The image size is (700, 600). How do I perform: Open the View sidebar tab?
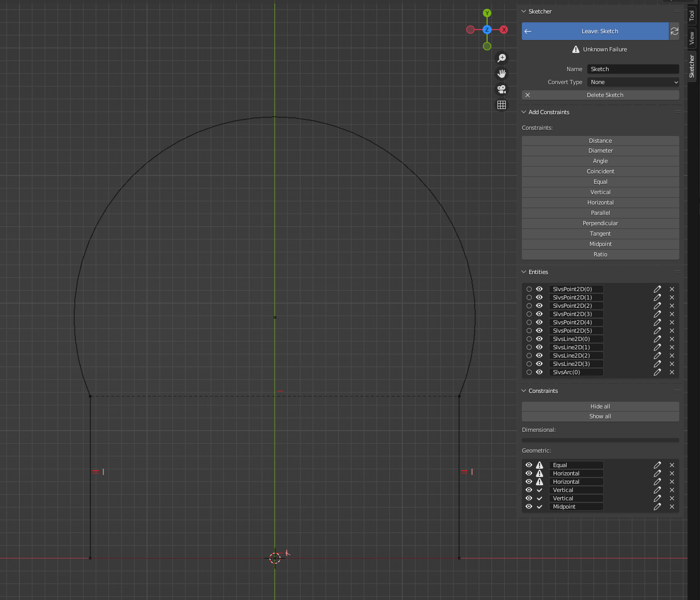(692, 38)
